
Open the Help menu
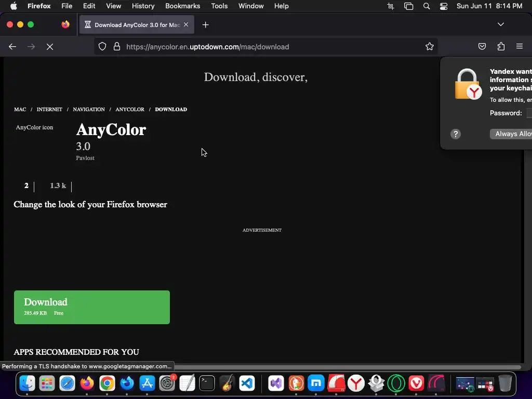click(281, 6)
